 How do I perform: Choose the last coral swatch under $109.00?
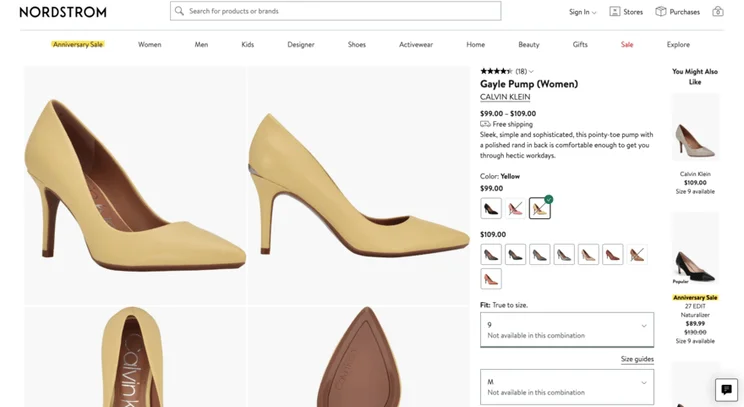(491, 278)
